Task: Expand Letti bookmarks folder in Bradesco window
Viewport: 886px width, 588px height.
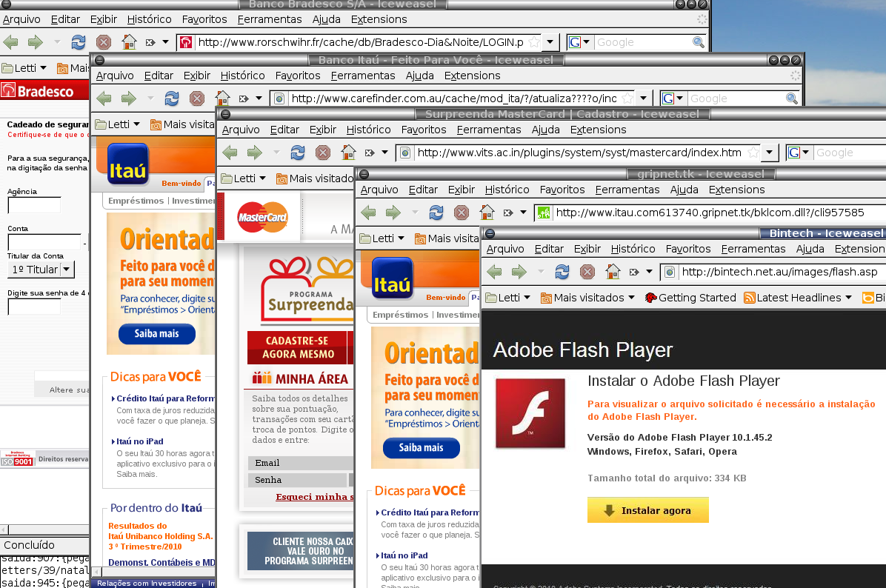Action: coord(24,68)
